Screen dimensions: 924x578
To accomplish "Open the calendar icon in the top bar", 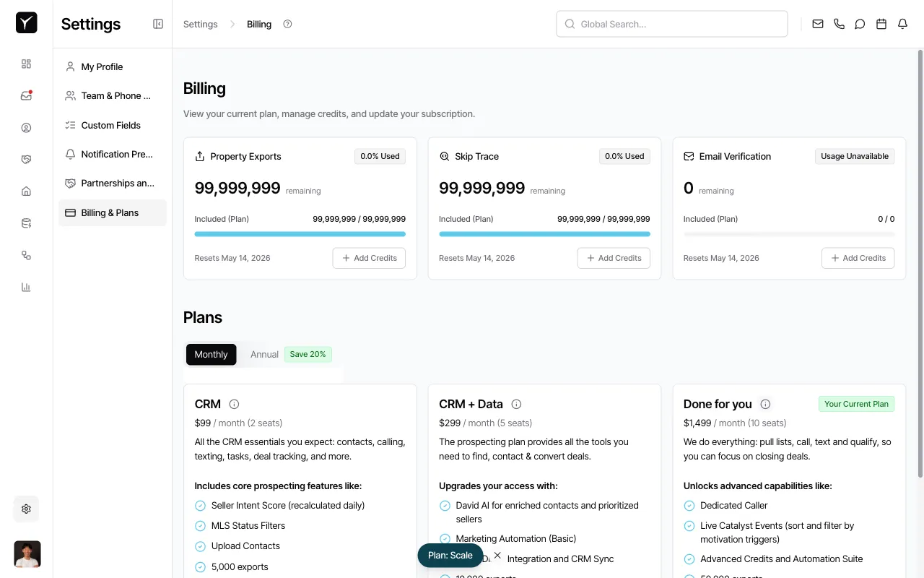I will coord(881,23).
